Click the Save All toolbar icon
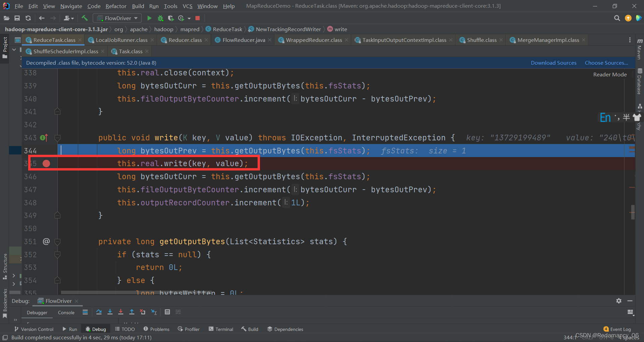 (17, 18)
